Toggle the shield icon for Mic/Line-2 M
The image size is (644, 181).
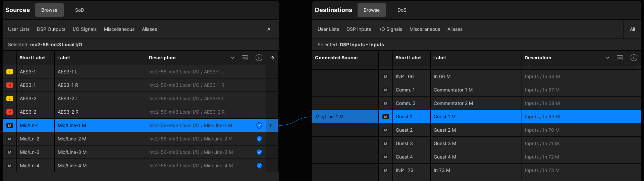259,139
